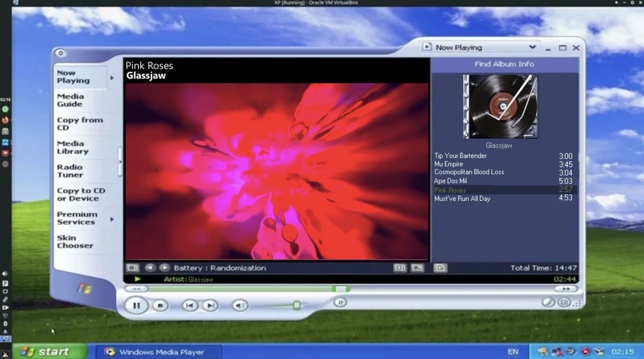Adjust the volume slider knob
This screenshot has height=359, width=644.
coord(297,305)
